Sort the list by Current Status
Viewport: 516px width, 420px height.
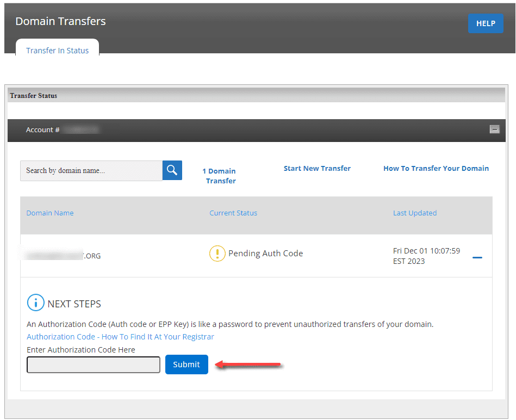[x=233, y=213]
